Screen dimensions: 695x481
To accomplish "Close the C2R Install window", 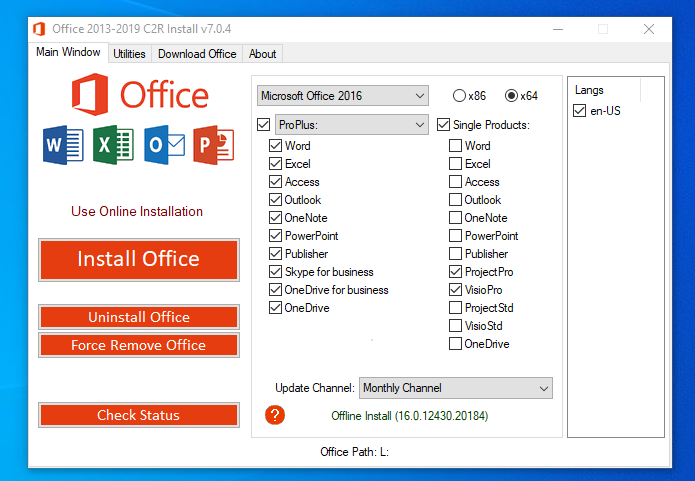I will pos(649,29).
